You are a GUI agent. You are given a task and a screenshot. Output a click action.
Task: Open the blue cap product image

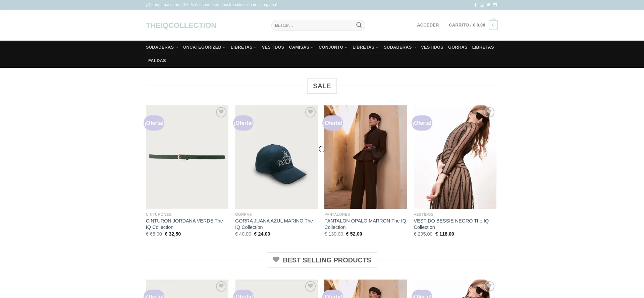pos(276,157)
